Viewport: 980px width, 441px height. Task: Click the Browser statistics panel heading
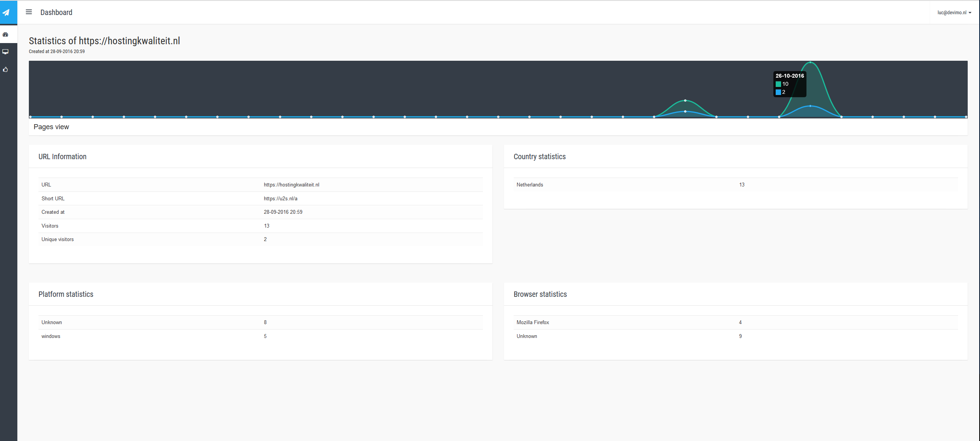[540, 295]
